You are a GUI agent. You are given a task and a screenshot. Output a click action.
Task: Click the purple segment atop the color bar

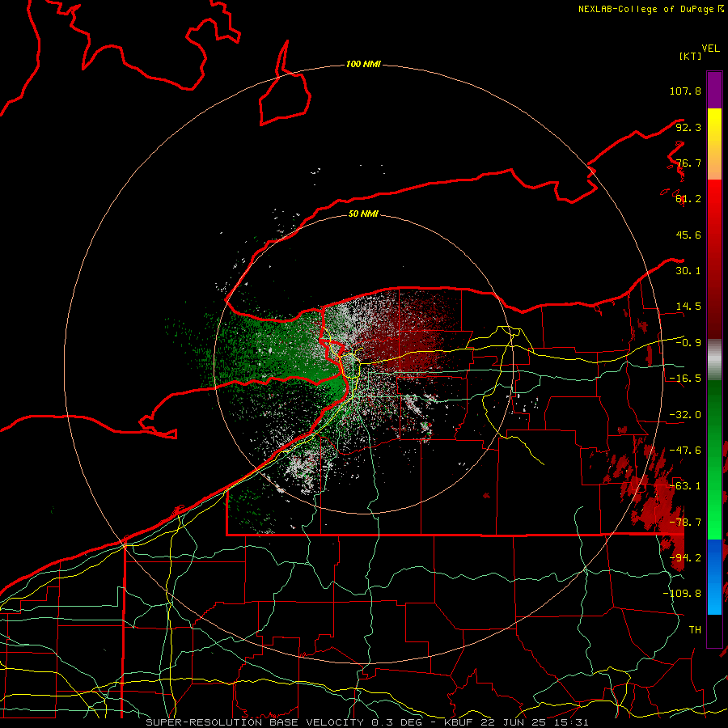point(714,90)
